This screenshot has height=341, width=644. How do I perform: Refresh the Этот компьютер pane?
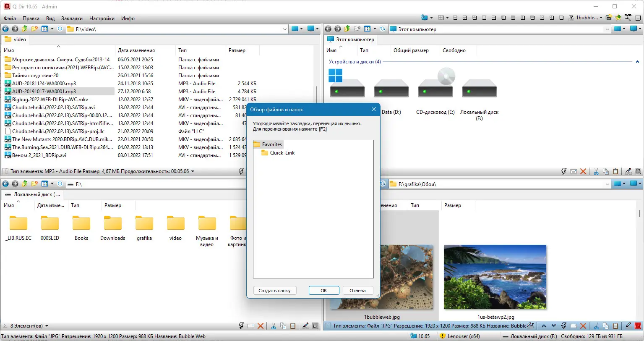(x=383, y=29)
